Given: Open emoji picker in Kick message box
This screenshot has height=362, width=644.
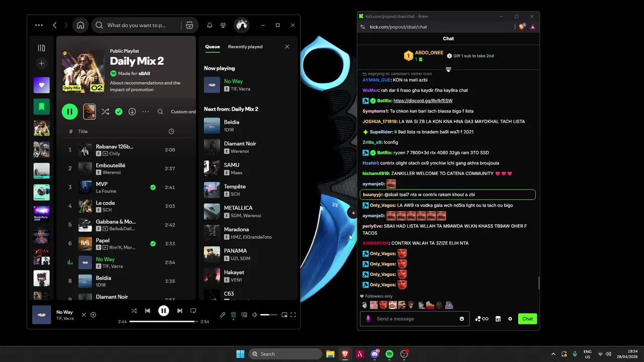Looking at the screenshot, I should click(462, 319).
